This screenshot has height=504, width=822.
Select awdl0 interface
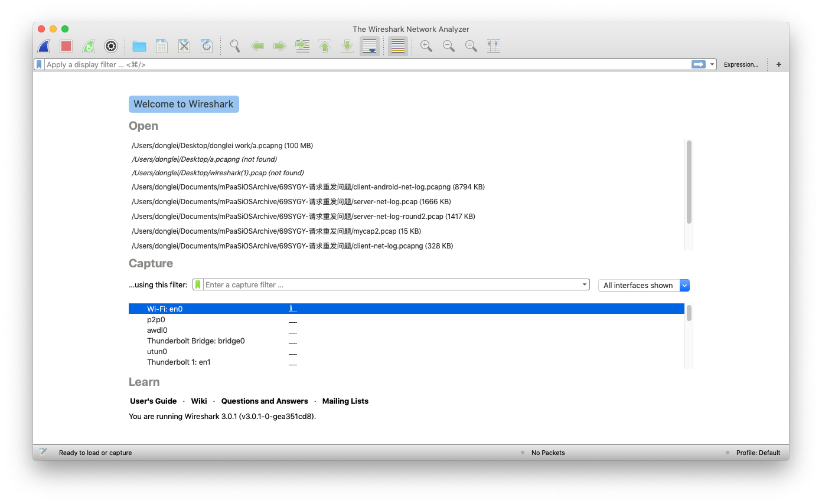click(x=406, y=330)
